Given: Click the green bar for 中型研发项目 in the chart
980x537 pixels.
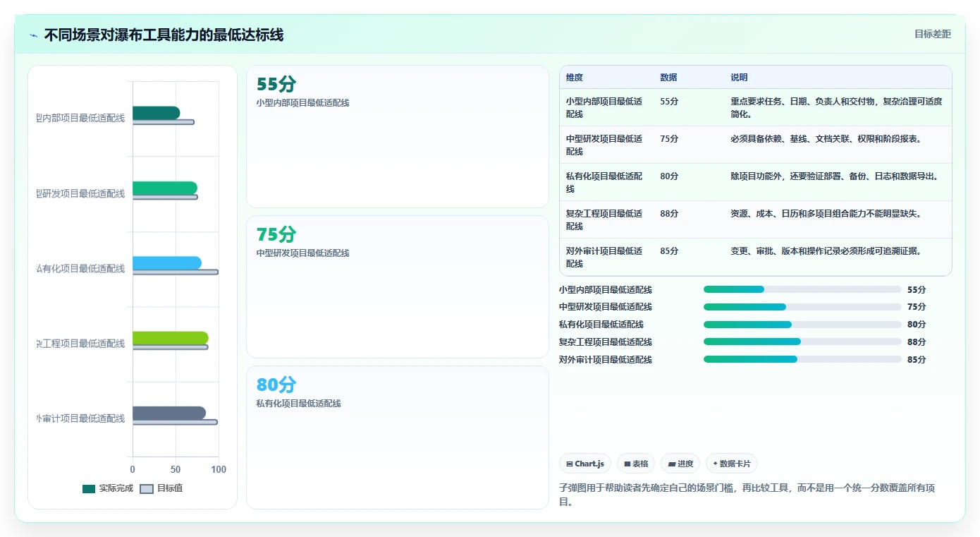Looking at the screenshot, I should click(x=165, y=188).
